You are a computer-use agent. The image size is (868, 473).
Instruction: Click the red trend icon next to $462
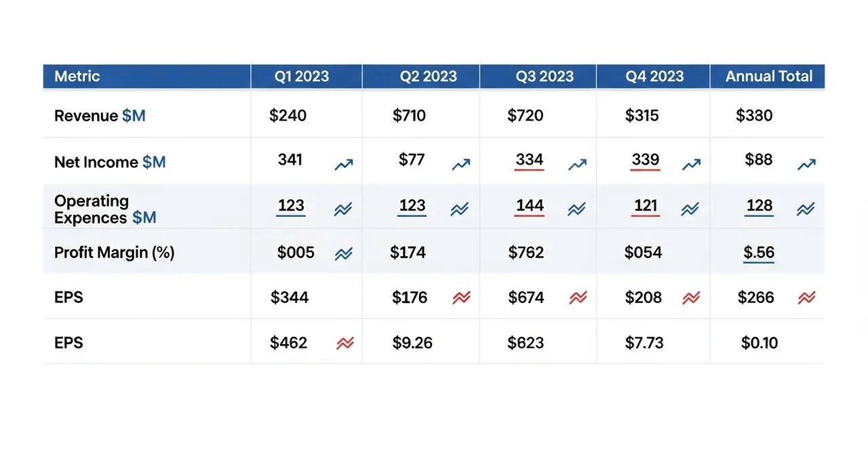pyautogui.click(x=345, y=344)
